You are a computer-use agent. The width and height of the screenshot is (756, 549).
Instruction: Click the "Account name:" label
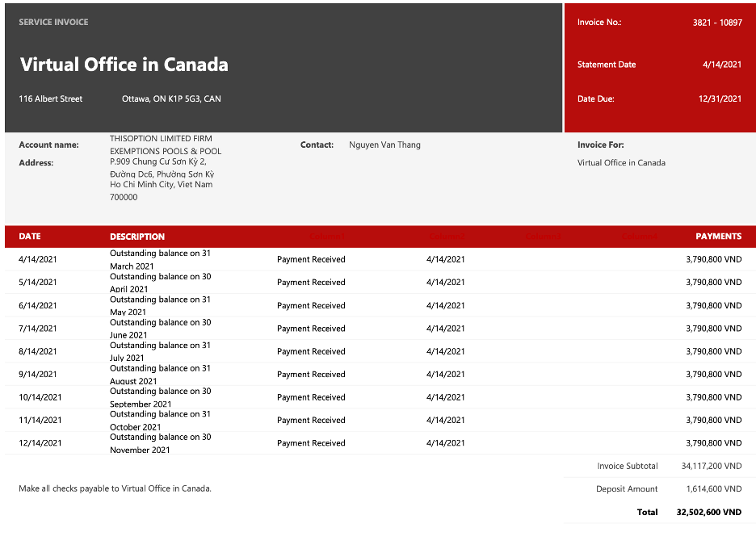(48, 145)
